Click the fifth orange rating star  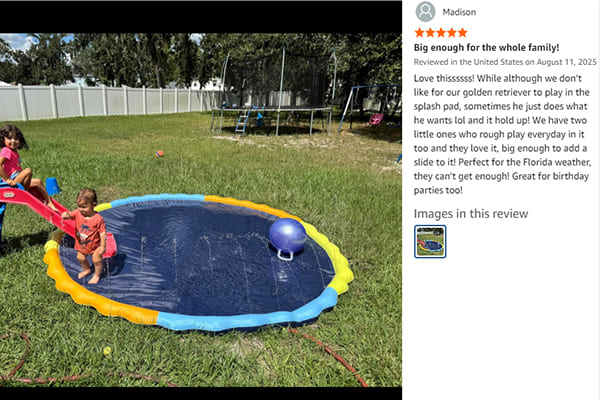click(462, 33)
